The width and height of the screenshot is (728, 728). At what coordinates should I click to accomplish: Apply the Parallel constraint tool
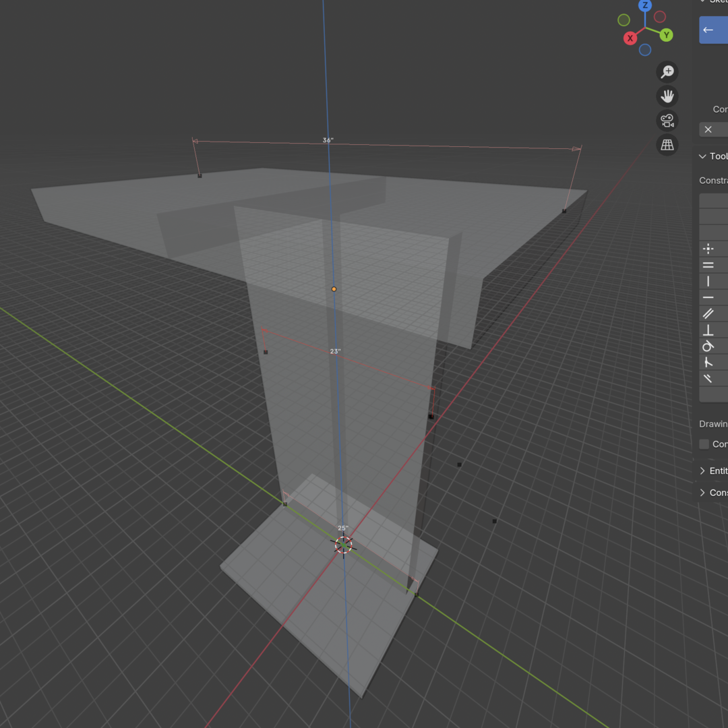click(708, 313)
